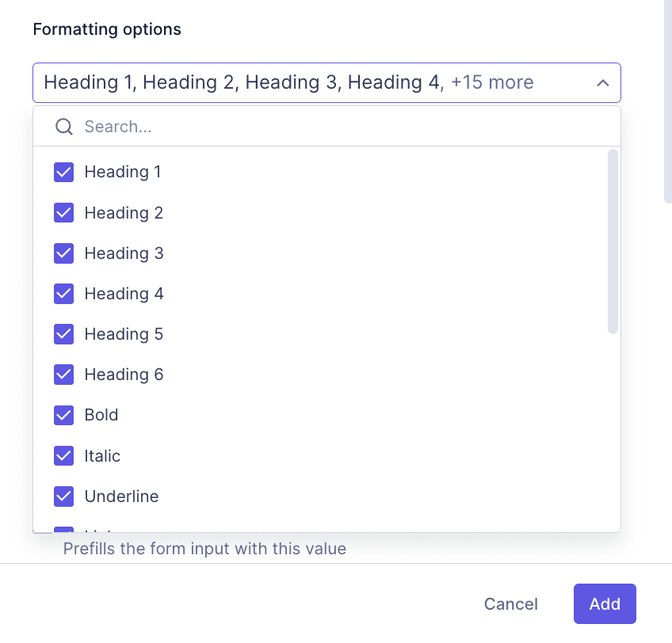This screenshot has height=643, width=672.
Task: Uncheck the Heading 4 option
Action: click(x=63, y=294)
